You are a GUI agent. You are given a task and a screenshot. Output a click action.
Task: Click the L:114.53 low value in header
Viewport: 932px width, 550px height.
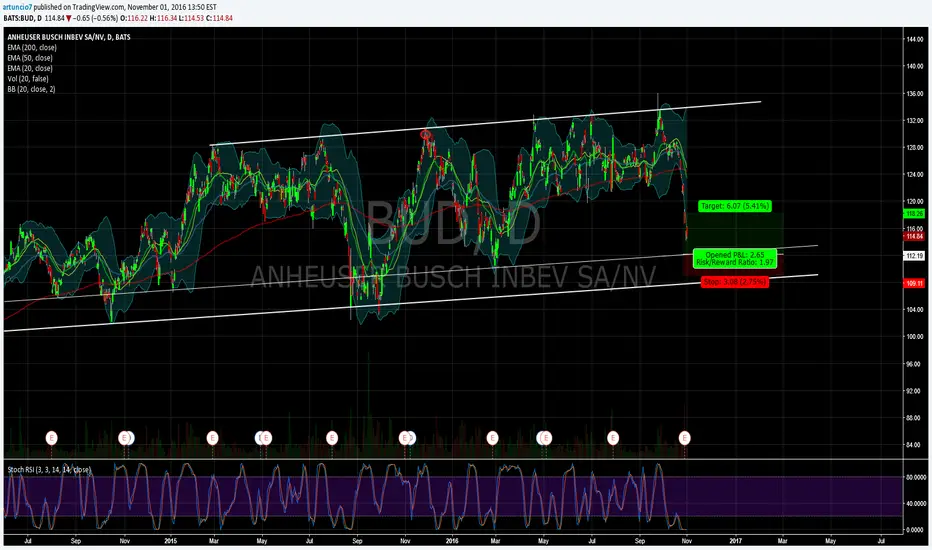(191, 18)
